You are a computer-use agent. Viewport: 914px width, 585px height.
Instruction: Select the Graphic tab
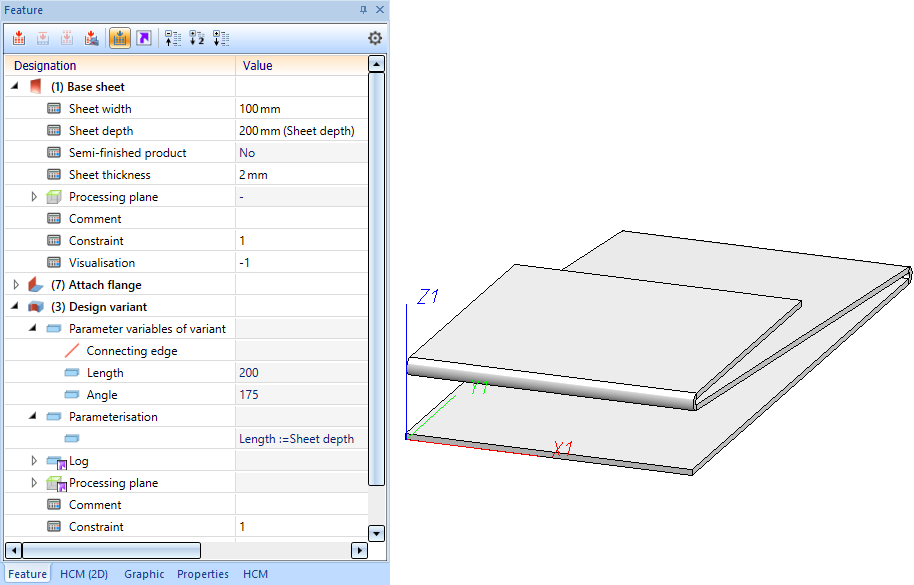[144, 574]
